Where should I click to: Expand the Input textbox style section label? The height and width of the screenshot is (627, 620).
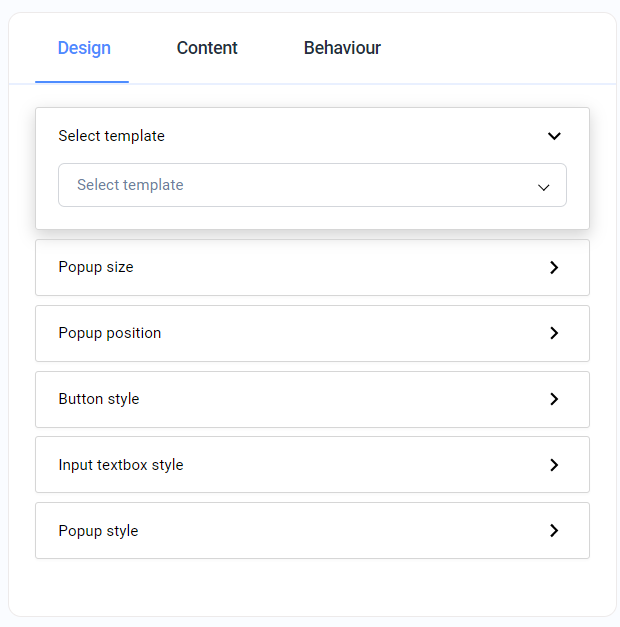click(x=121, y=465)
